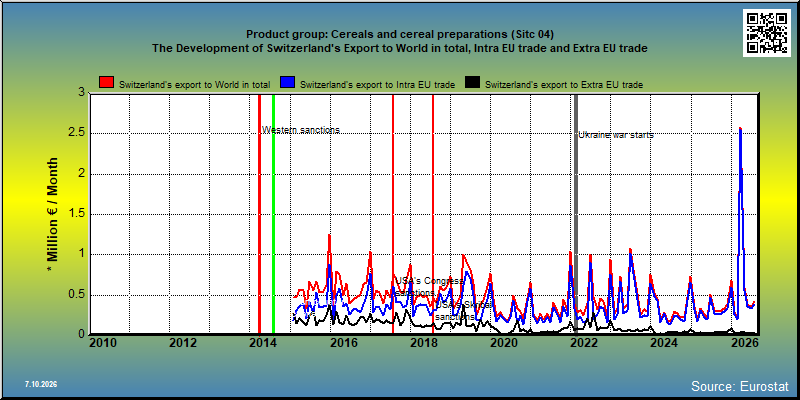Click x-axis label 2016
800x400 pixels.
(x=343, y=343)
